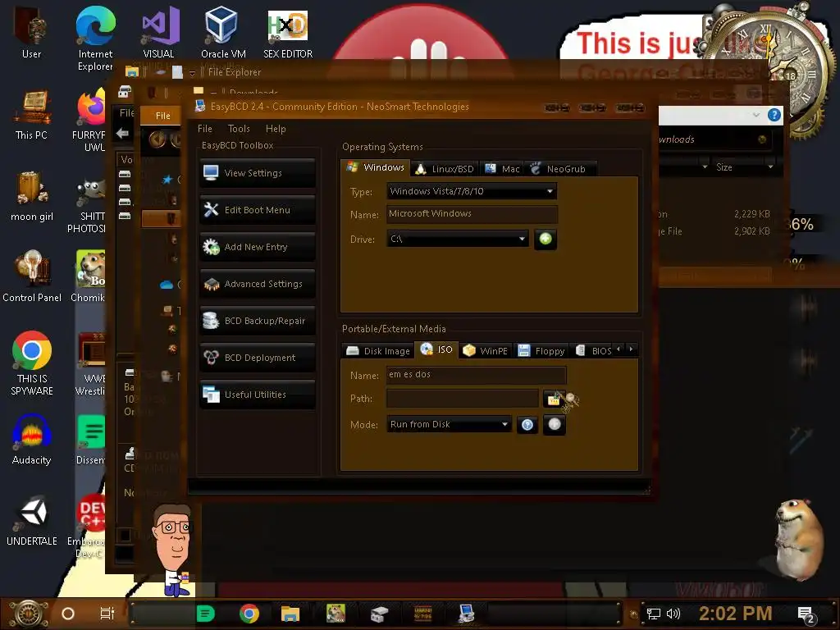The height and width of the screenshot is (630, 840).
Task: Expand Type dropdown Windows Vista/7/8/10
Action: (x=472, y=191)
